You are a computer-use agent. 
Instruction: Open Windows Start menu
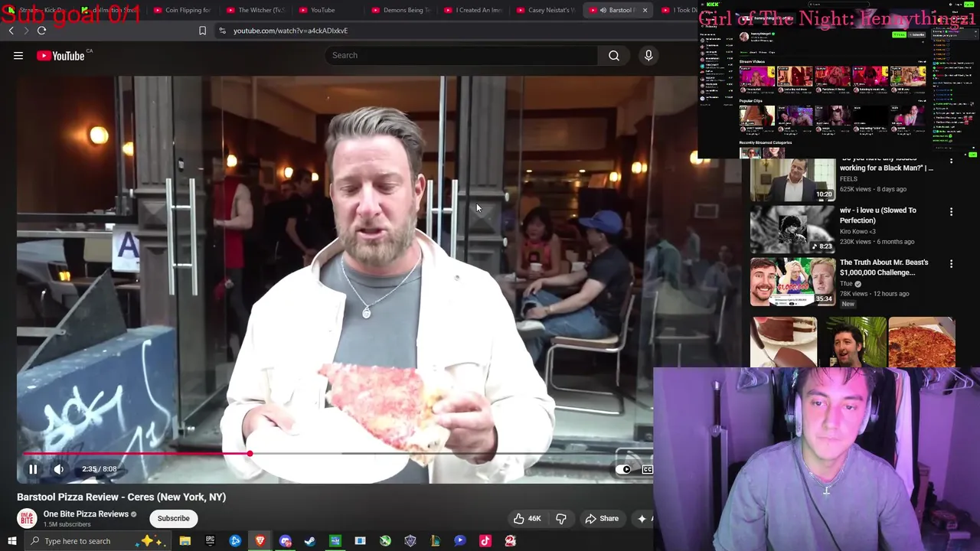pos(11,541)
